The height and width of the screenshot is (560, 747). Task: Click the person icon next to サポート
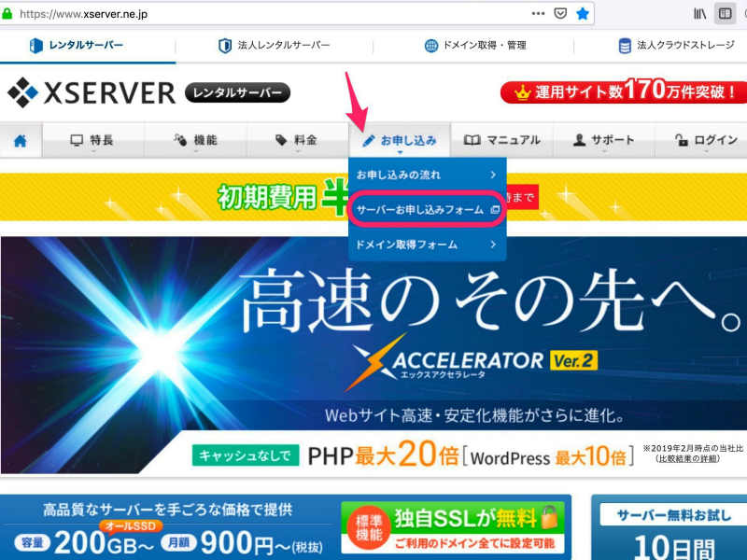579,140
